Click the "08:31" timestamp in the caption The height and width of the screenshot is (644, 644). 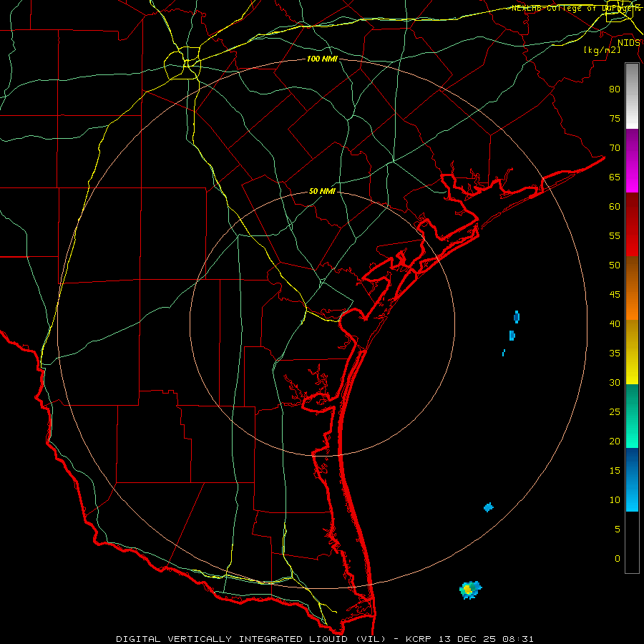tap(519, 639)
